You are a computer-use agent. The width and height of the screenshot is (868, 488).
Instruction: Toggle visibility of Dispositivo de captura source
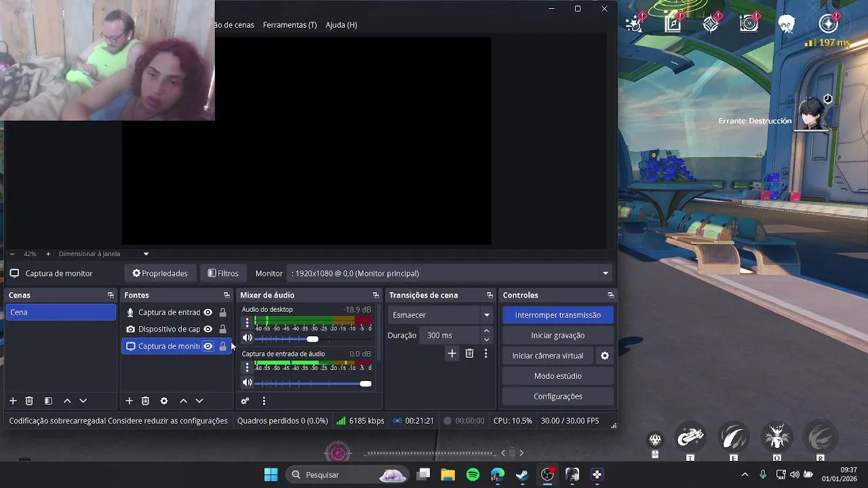coord(208,329)
